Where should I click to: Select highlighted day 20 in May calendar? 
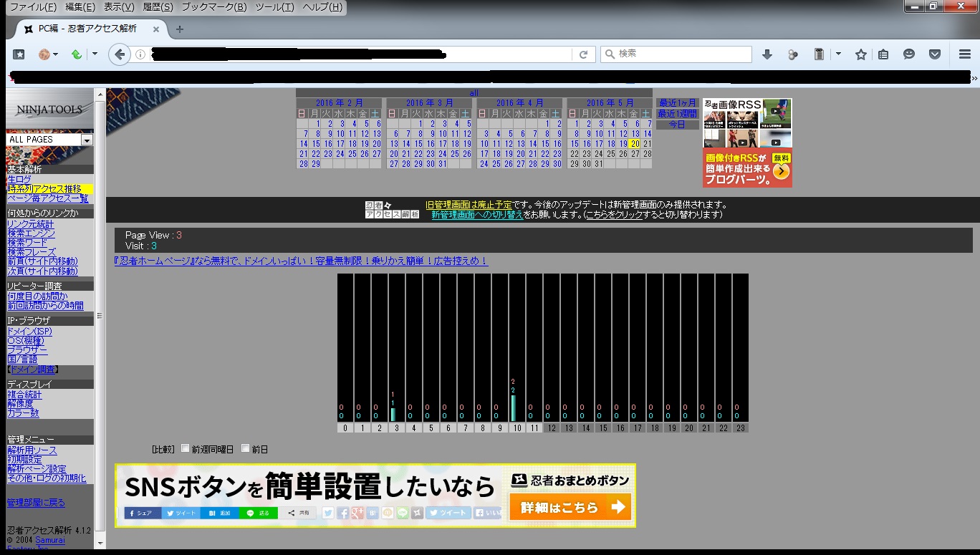point(635,144)
